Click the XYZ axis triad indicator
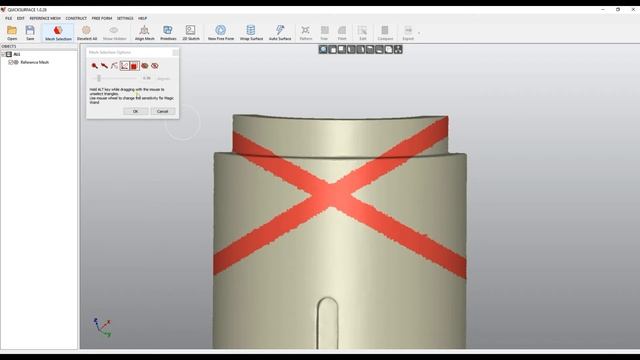Screen dimensions: 640x360 pos(102,327)
